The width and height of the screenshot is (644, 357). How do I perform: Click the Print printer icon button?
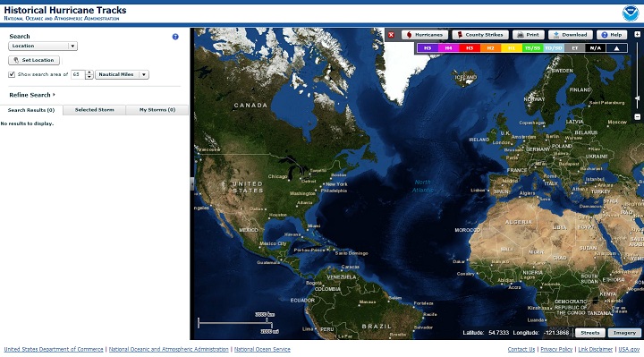pos(529,35)
